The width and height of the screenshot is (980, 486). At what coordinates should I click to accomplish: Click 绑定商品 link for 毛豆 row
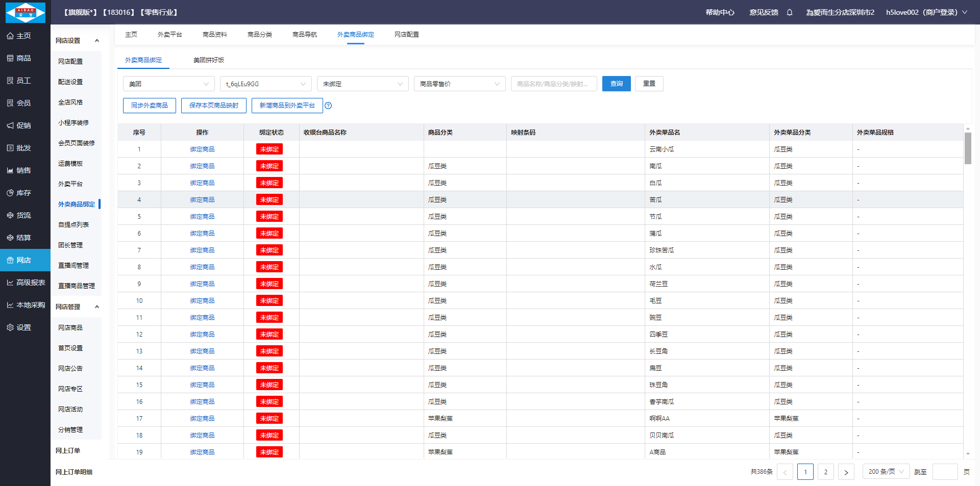point(203,301)
